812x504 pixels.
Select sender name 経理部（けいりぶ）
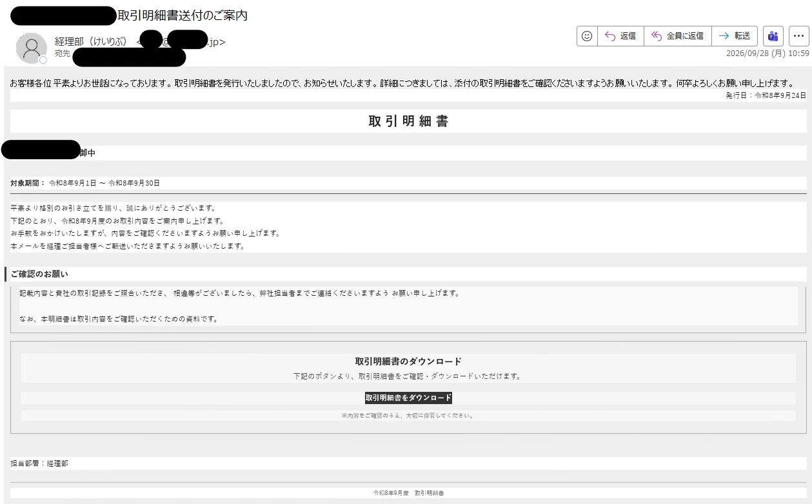93,42
